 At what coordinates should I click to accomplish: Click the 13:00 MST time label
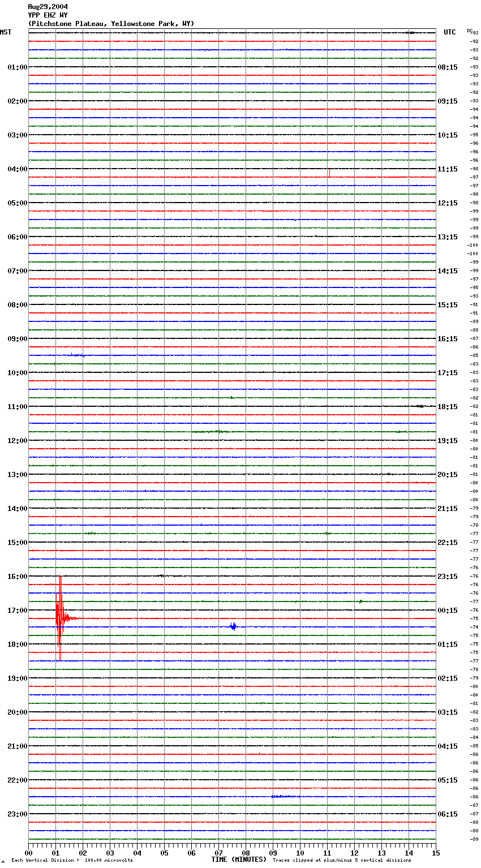[18, 475]
